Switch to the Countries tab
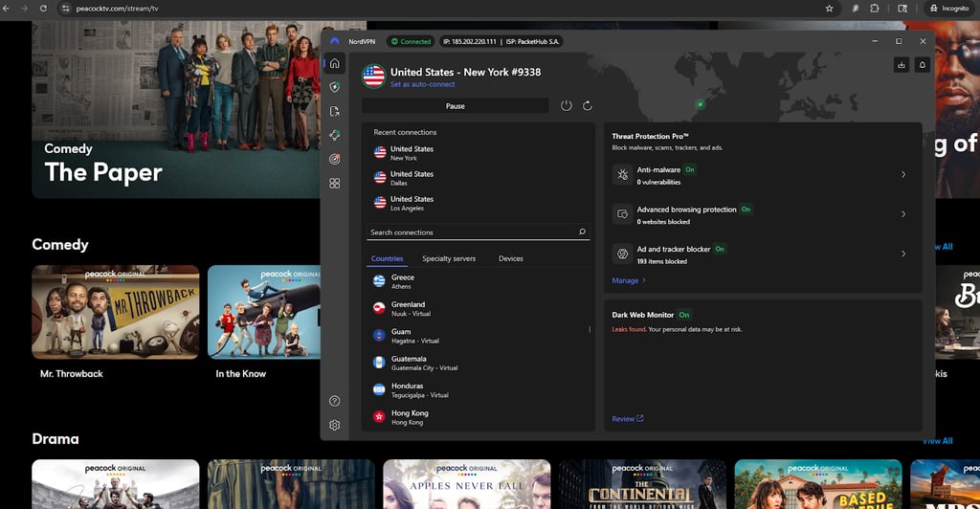The width and height of the screenshot is (980, 509). pyautogui.click(x=387, y=258)
